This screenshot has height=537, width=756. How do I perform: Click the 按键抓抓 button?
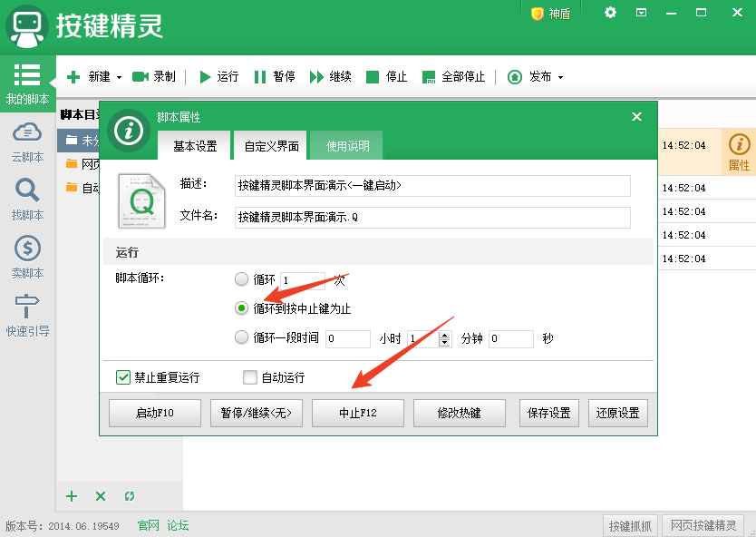tap(630, 526)
